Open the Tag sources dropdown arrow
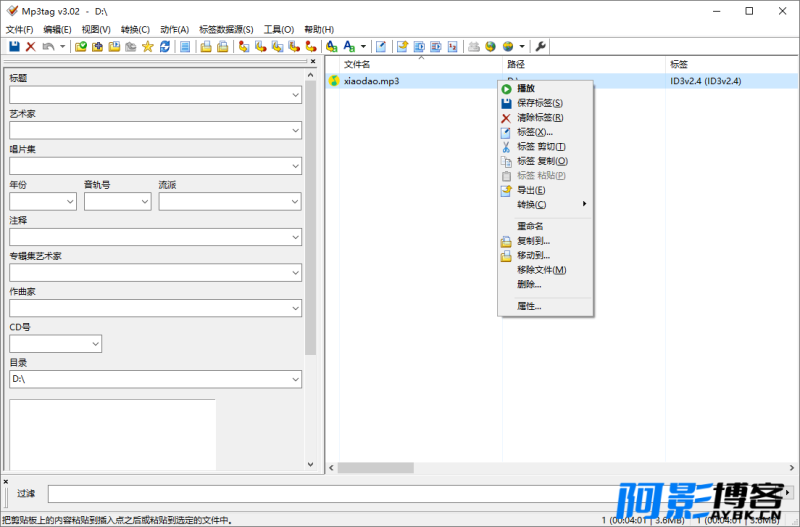The width and height of the screenshot is (800, 527). 521,46
